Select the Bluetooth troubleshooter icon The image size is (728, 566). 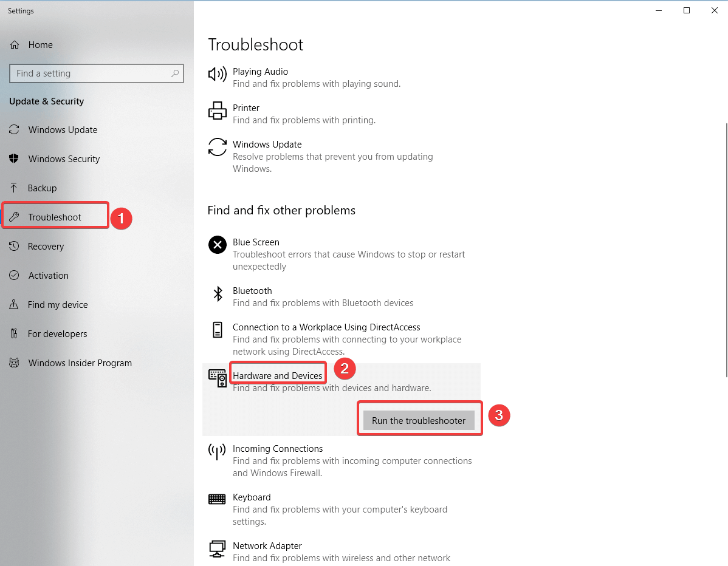(x=217, y=293)
